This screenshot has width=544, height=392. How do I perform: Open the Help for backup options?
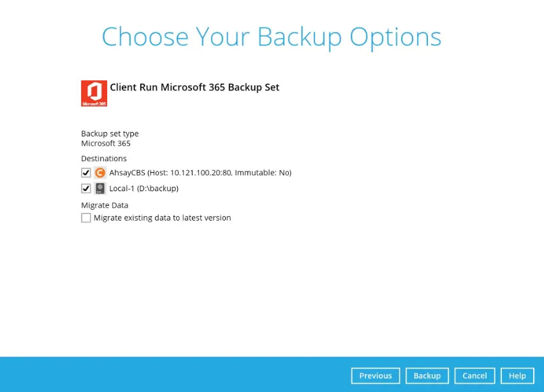[x=517, y=375]
